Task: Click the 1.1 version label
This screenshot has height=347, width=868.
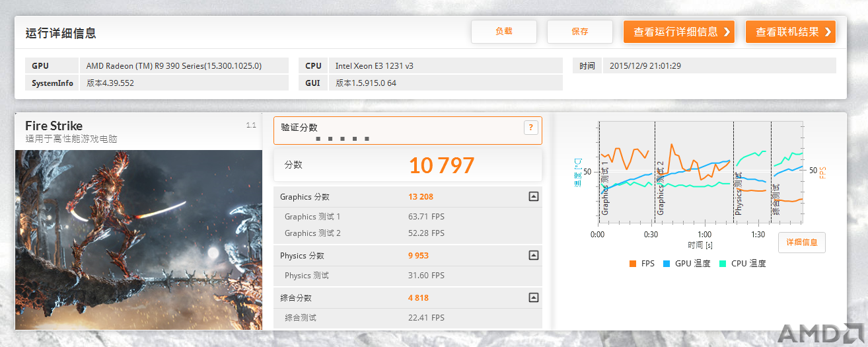Action: click(251, 125)
